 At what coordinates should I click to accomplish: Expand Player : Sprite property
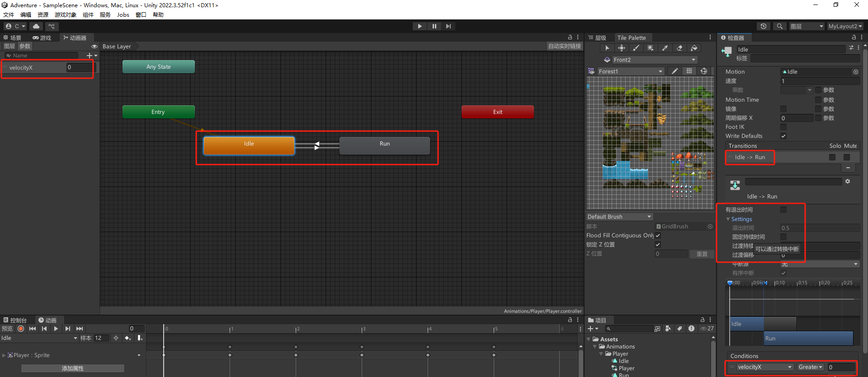tap(4, 355)
